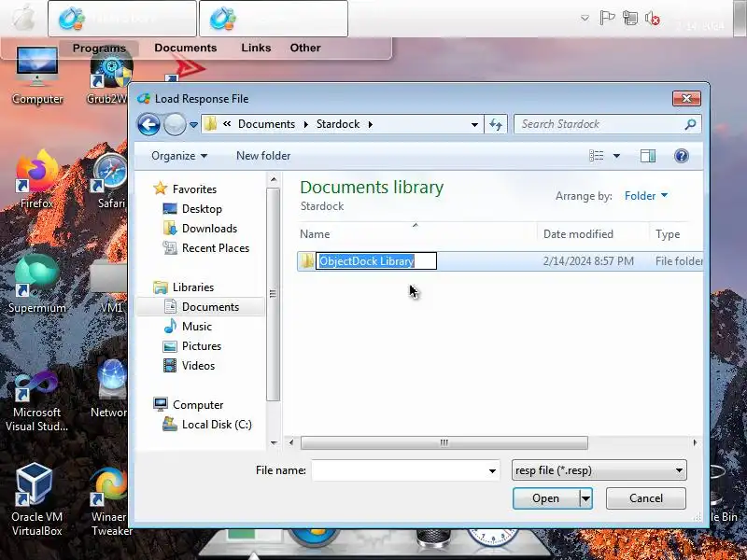The image size is (747, 560).
Task: Create a New folder
Action: [x=263, y=156]
